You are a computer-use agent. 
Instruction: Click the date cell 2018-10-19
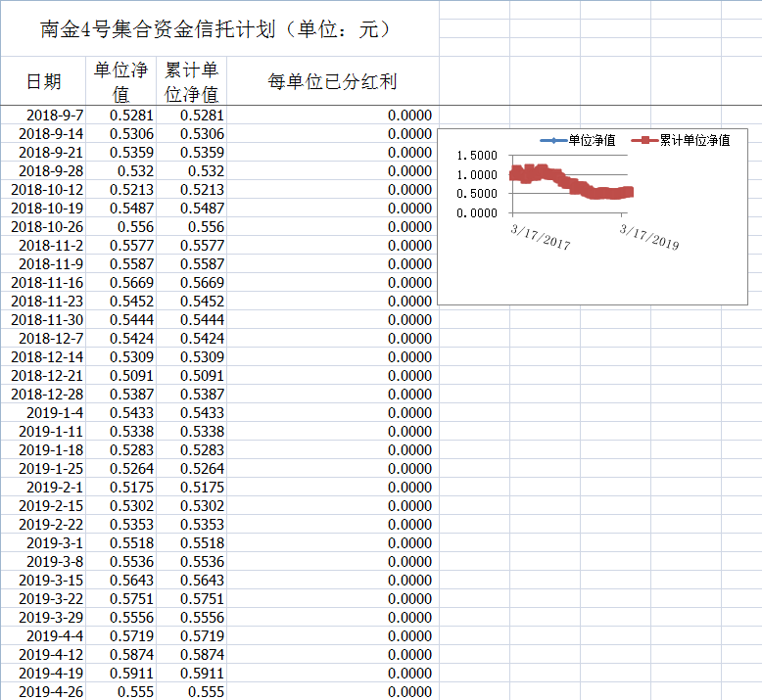click(43, 208)
